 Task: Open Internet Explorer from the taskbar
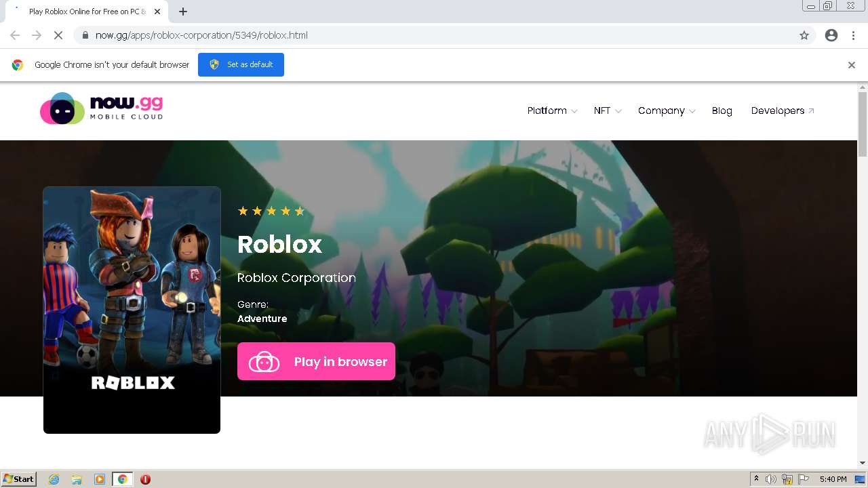click(54, 479)
